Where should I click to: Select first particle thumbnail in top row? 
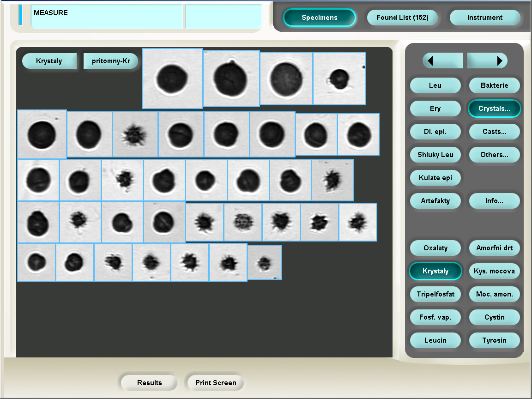pyautogui.click(x=173, y=79)
